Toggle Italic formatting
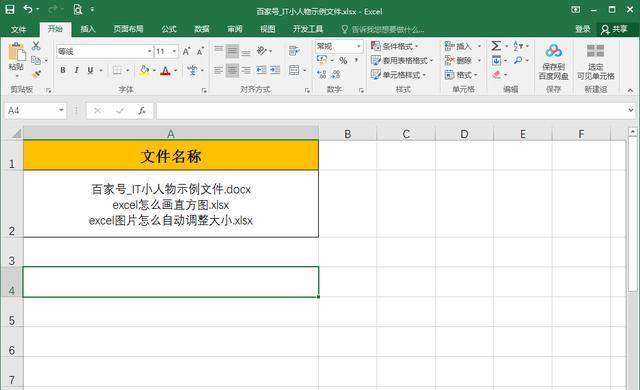640x390 pixels. tap(76, 70)
